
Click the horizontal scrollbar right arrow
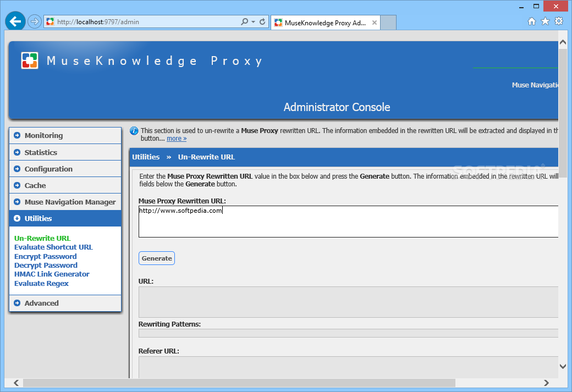click(x=546, y=383)
